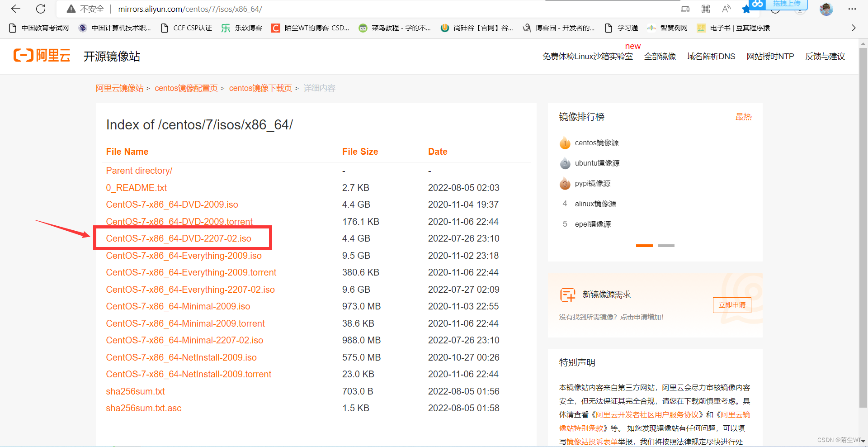Click the 阿里云 logo

coord(42,56)
